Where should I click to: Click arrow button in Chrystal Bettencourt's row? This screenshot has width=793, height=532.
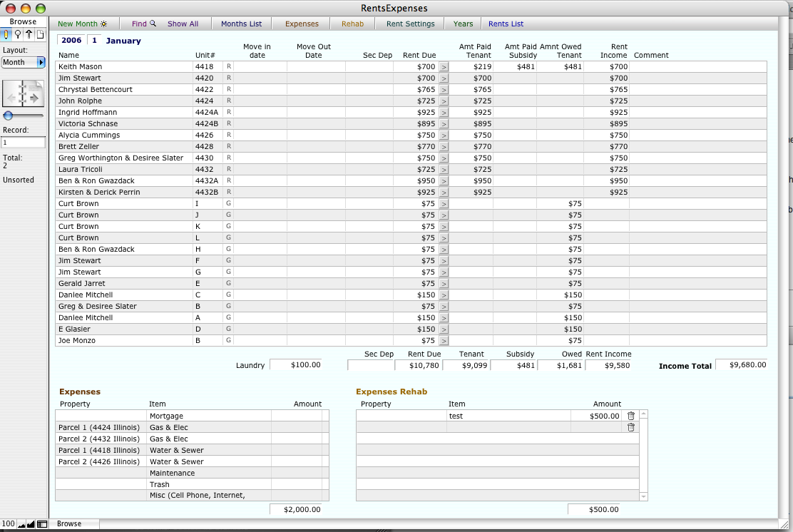point(444,90)
